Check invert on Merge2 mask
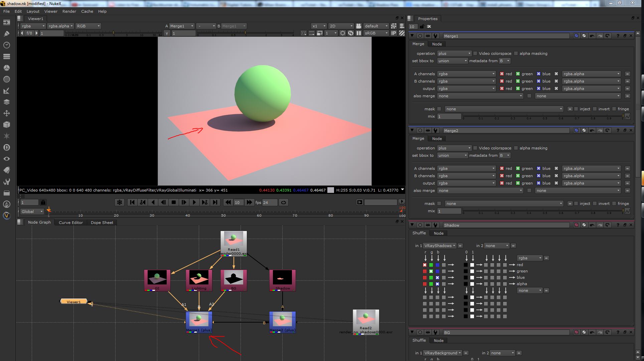Screen dimensions: 644x361 point(595,204)
